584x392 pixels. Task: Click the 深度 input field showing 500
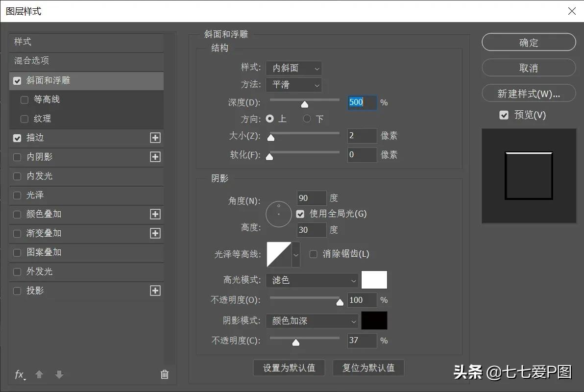[362, 102]
